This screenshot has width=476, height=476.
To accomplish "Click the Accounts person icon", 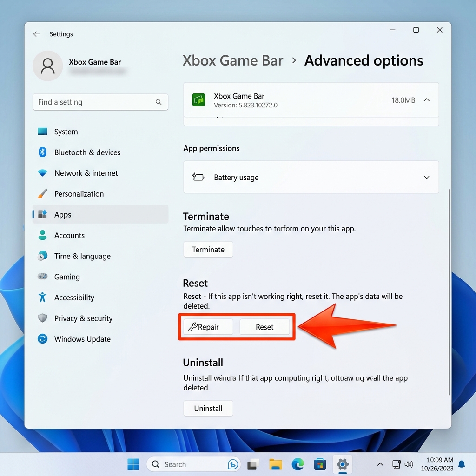I will [x=42, y=235].
